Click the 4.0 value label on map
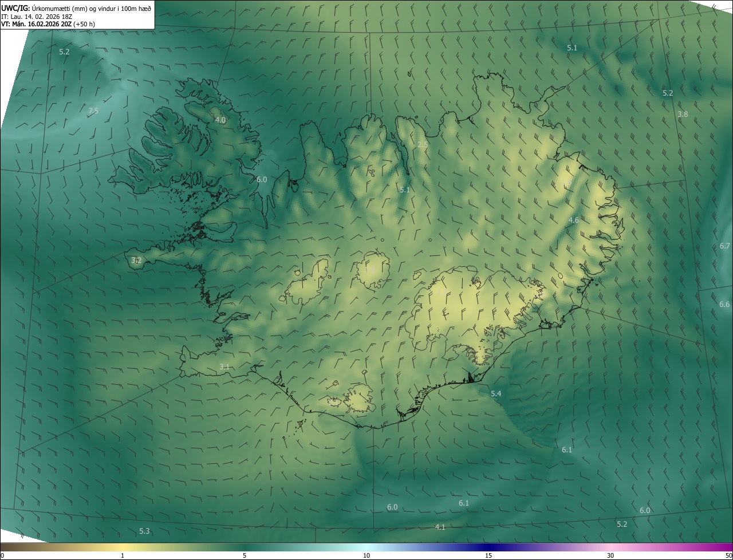The height and width of the screenshot is (560, 733). [220, 120]
